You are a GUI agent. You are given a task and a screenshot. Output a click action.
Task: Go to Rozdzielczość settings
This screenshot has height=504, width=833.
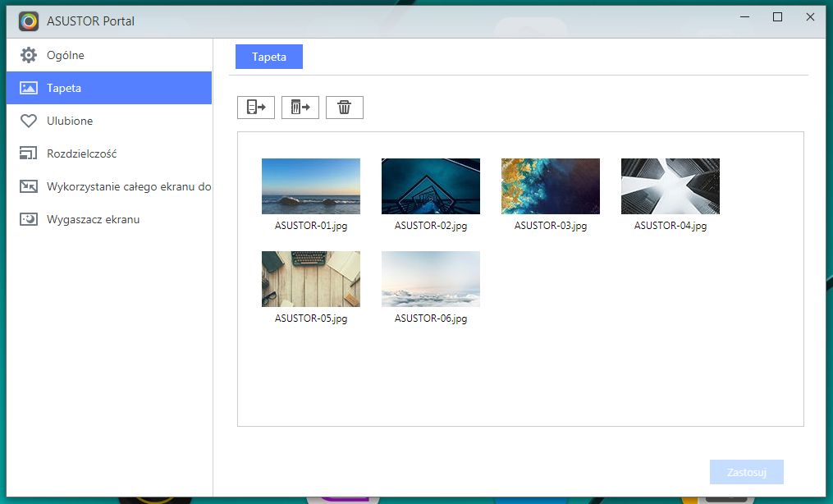pyautogui.click(x=109, y=154)
